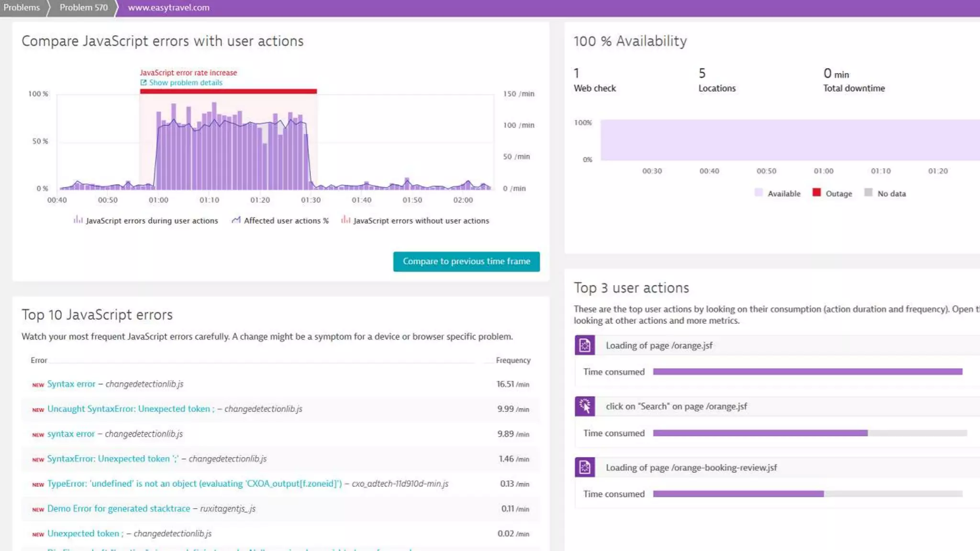Go to Problems breadcrumb

tap(22, 8)
